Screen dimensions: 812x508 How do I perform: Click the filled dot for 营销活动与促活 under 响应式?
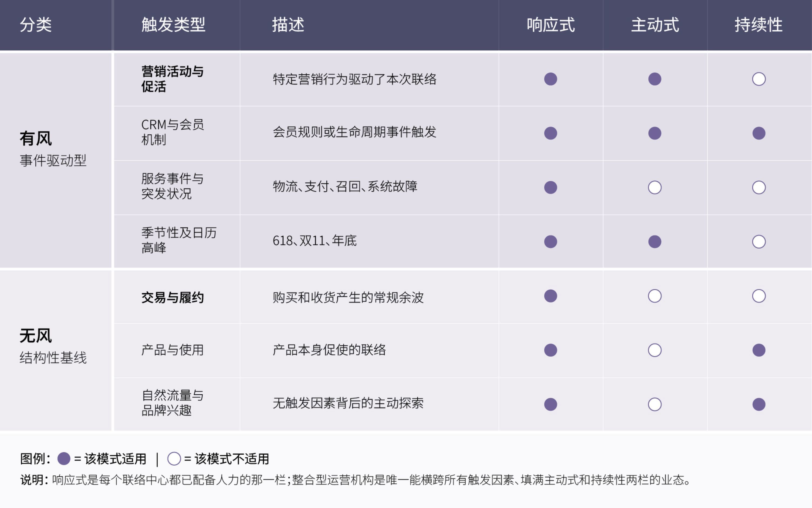click(x=550, y=79)
